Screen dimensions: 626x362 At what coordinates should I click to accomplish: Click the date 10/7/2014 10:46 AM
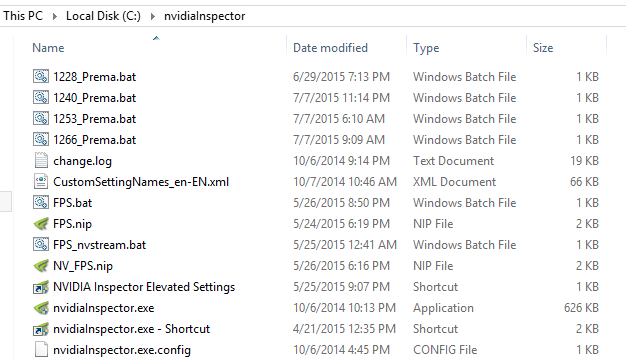(x=345, y=182)
